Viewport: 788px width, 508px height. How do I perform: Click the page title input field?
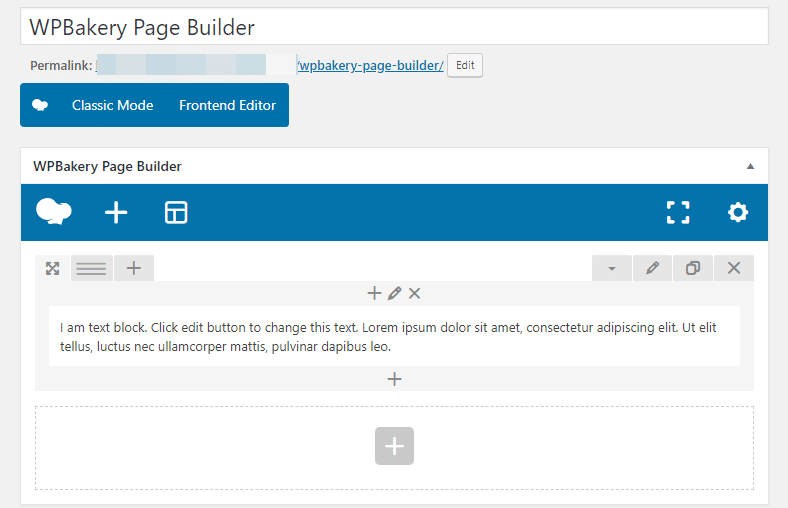coord(394,27)
